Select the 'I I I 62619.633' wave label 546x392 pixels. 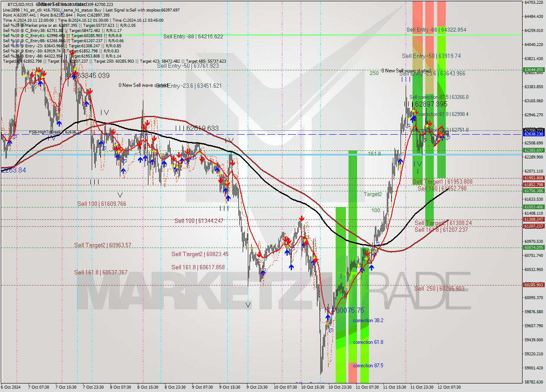coord(197,128)
